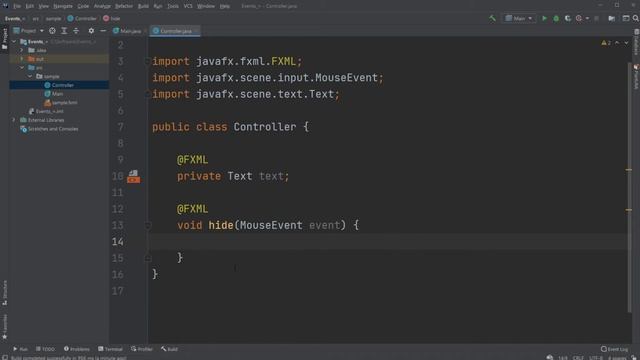Click Collapse All in Project panel toolbar
Viewport: 640px width, 360px height.
(76, 31)
